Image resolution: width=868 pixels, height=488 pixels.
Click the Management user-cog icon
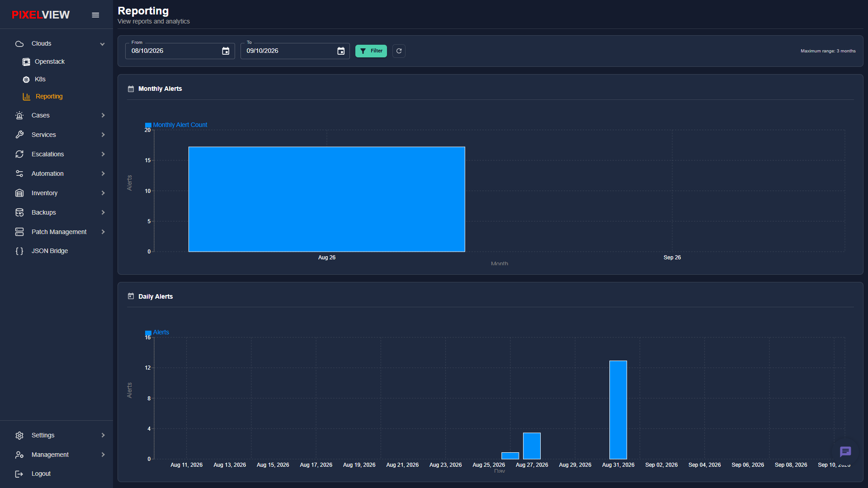click(x=19, y=455)
